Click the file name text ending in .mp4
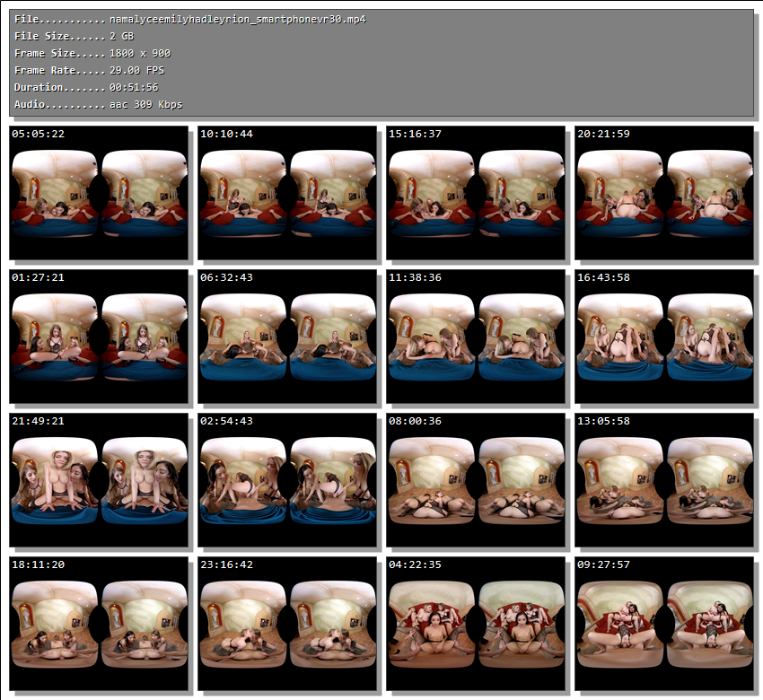Screen dimensions: 763x700 click(x=238, y=20)
